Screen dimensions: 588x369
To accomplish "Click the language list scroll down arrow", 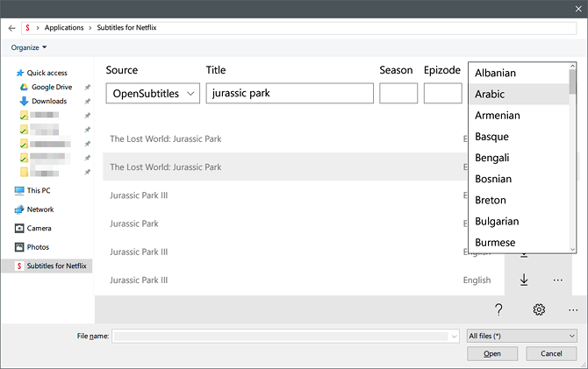I will (572, 249).
